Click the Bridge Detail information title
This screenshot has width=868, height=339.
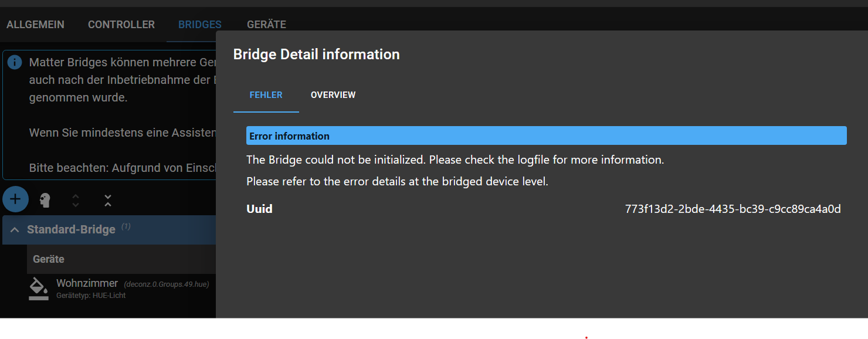(317, 55)
